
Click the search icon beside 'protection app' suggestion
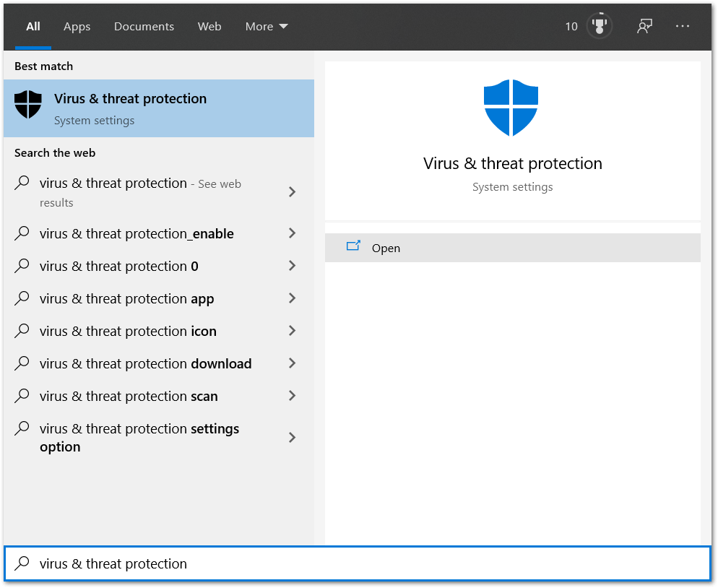(x=22, y=298)
